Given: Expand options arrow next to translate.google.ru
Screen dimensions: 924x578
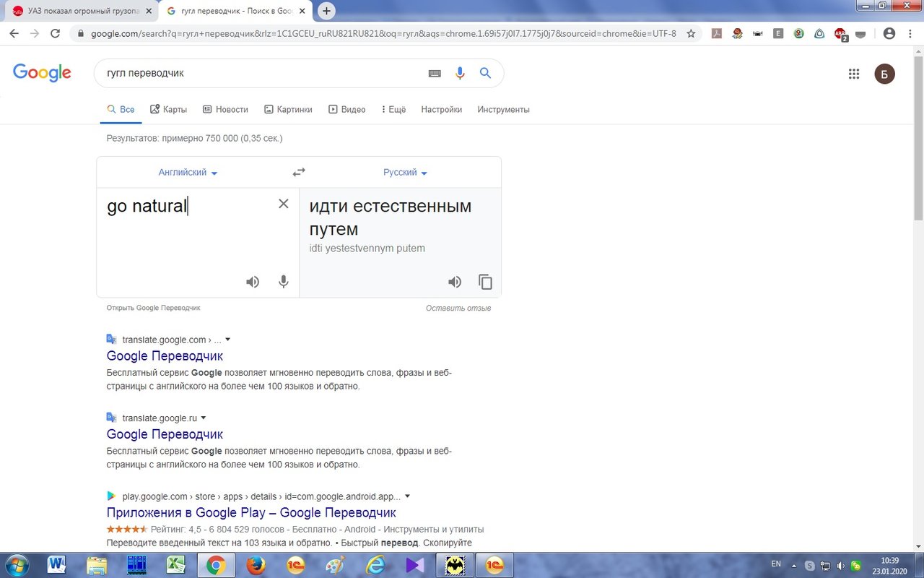Looking at the screenshot, I should pyautogui.click(x=204, y=418).
